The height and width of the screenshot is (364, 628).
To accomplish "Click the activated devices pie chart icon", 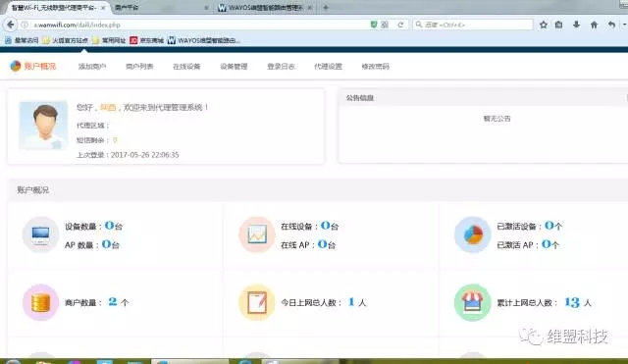I will coord(473,234).
